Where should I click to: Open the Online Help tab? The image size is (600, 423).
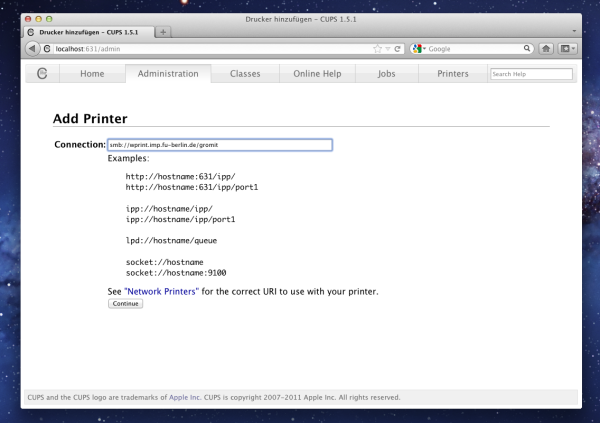pos(317,73)
